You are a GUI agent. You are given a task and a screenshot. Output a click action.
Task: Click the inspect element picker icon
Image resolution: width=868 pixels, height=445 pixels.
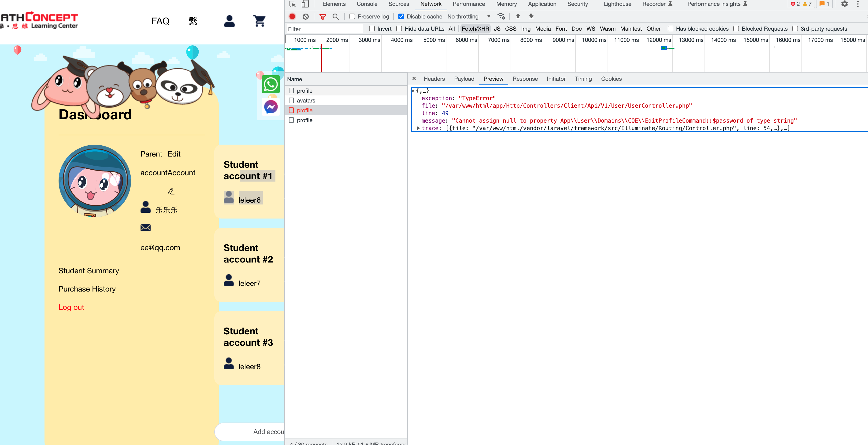293,4
